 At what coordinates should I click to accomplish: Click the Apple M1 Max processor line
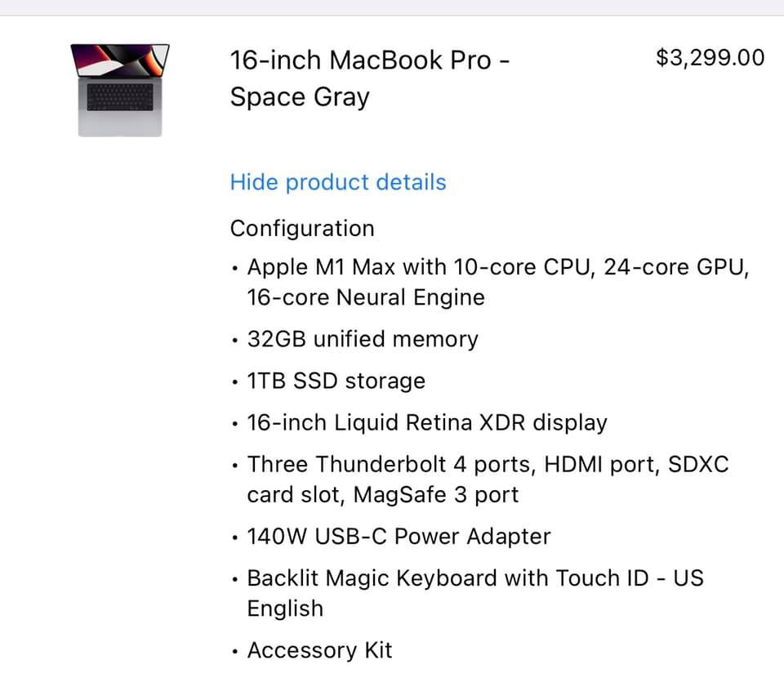tap(497, 282)
